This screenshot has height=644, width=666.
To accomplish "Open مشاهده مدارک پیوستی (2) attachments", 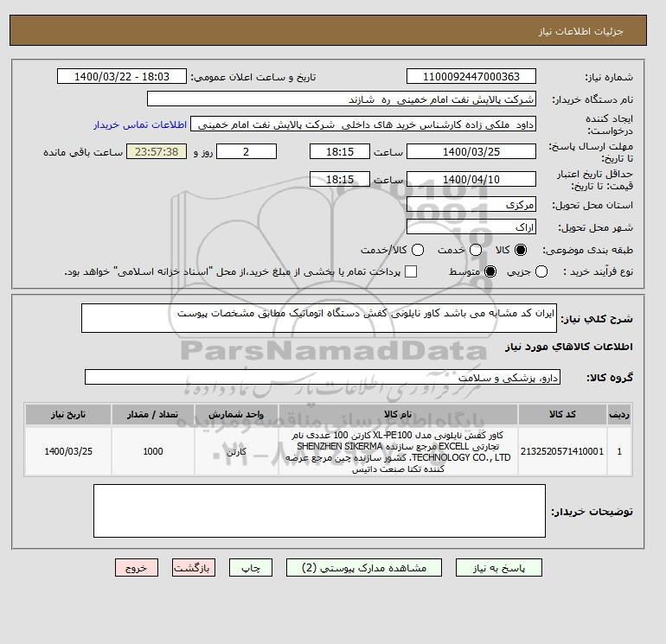I will pyautogui.click(x=364, y=568).
